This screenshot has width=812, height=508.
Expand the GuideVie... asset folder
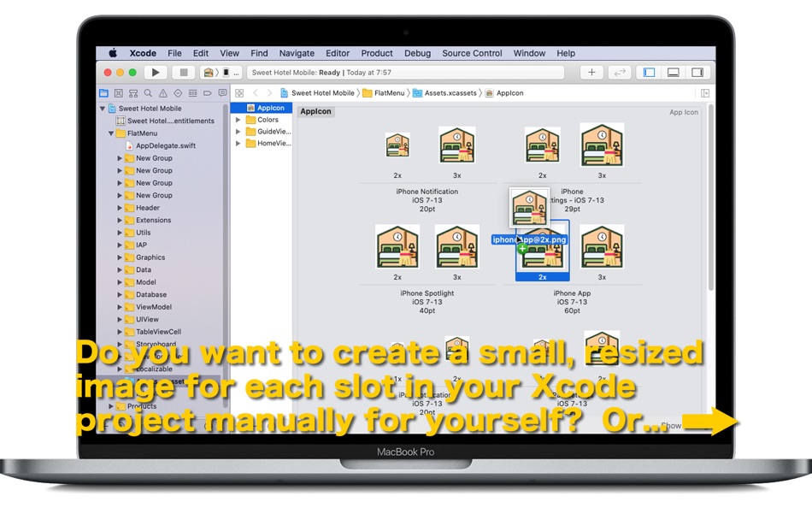coord(238,132)
